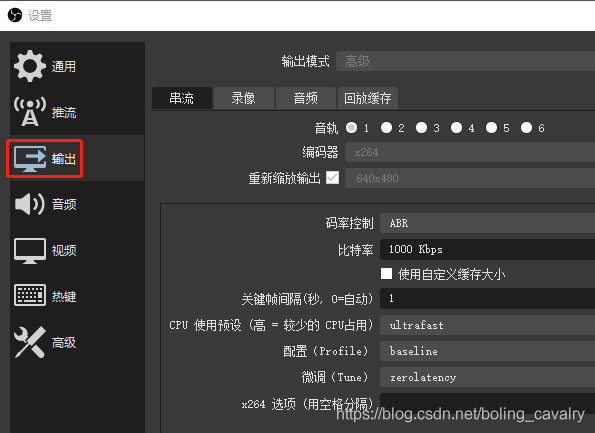Open the 码率控制 dropdown showing ABR
Viewport: 595px width, 433px height.
[x=487, y=223]
